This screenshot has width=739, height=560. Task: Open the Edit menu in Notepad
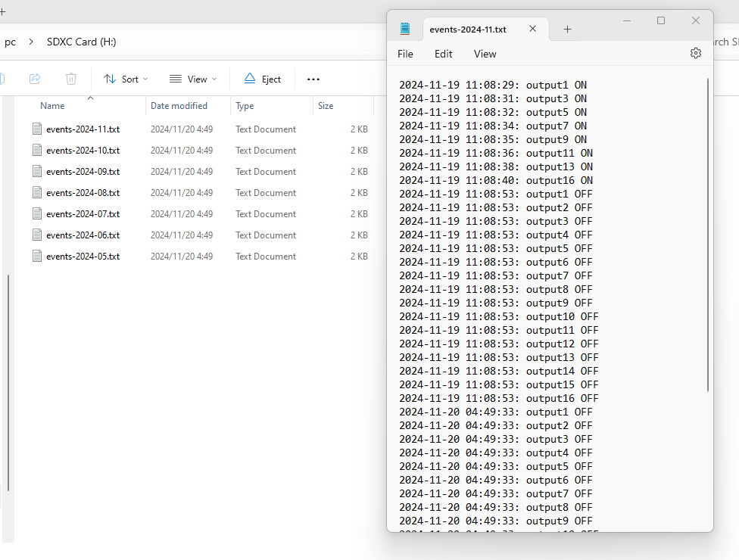coord(443,54)
